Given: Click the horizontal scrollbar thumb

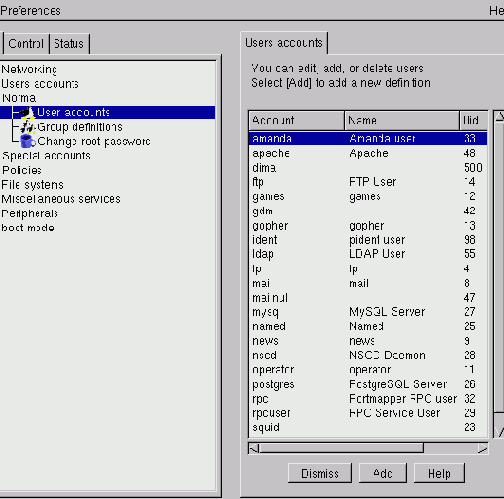Looking at the screenshot, I should (x=342, y=448).
